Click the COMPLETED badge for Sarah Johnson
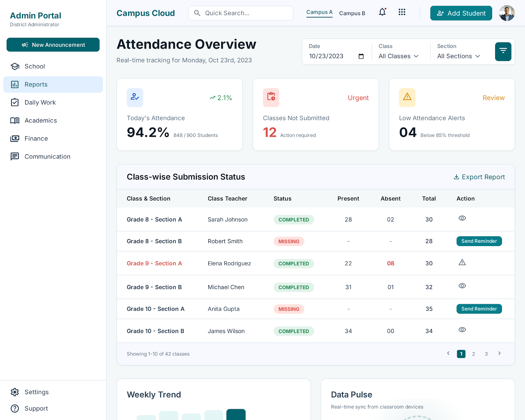This screenshot has width=525, height=420. tap(294, 220)
